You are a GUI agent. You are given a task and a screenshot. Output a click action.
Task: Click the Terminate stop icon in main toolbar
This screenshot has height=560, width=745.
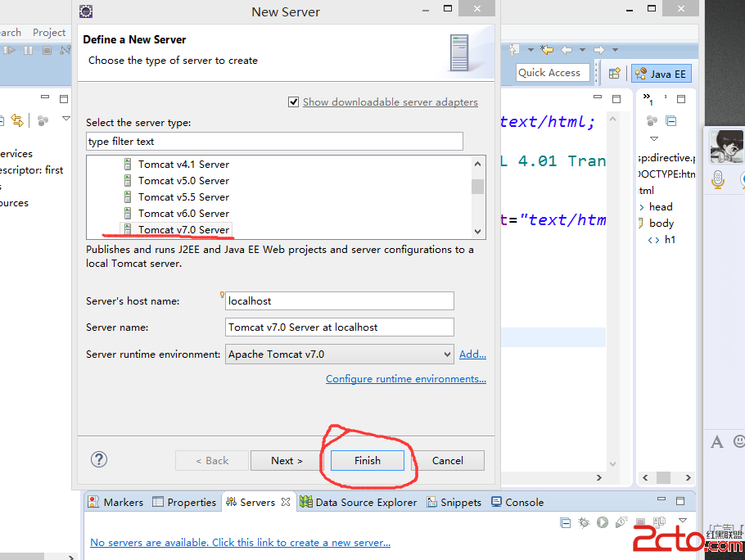point(47,50)
